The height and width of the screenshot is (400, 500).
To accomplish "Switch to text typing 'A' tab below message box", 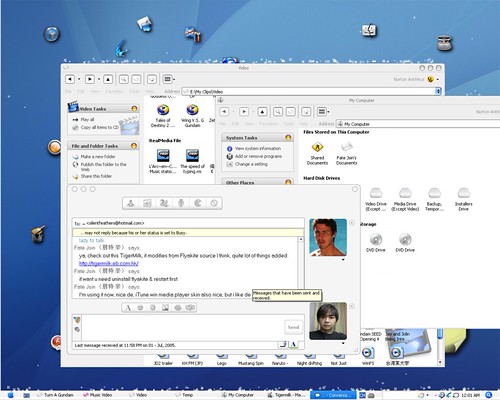I will pos(294,344).
